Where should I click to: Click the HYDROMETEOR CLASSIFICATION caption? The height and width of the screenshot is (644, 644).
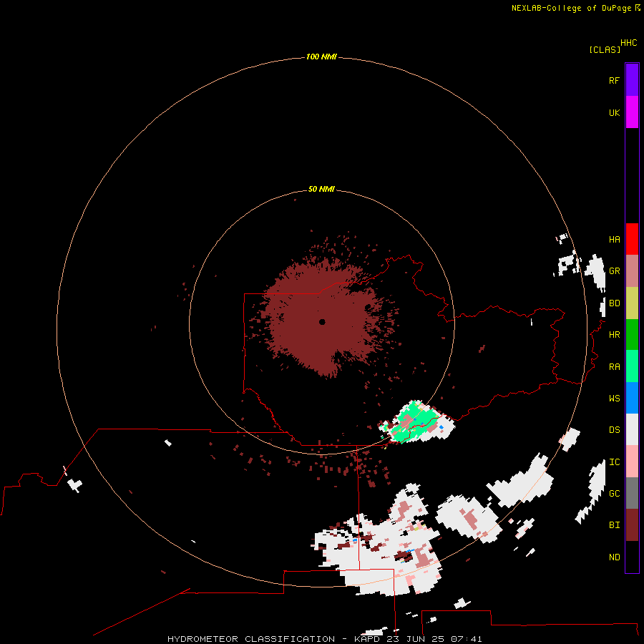pos(251,639)
